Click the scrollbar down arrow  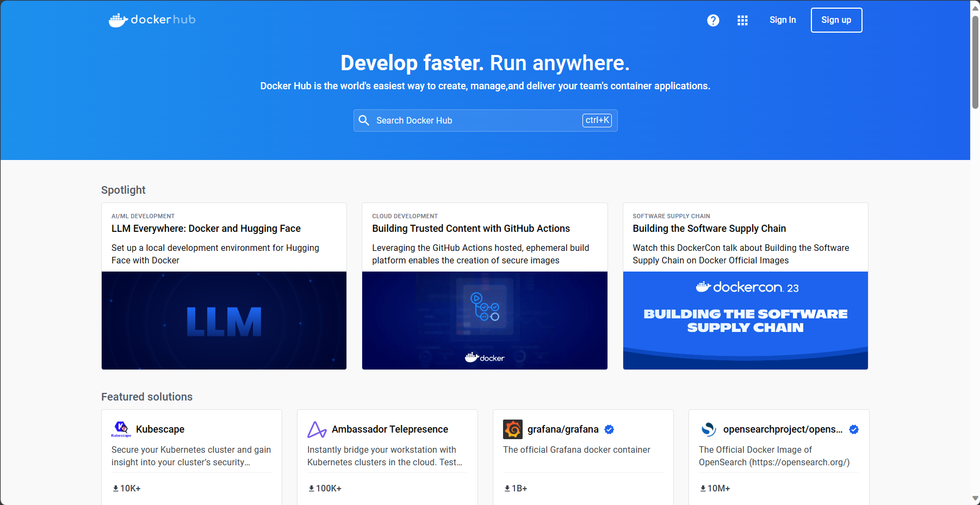[975, 498]
